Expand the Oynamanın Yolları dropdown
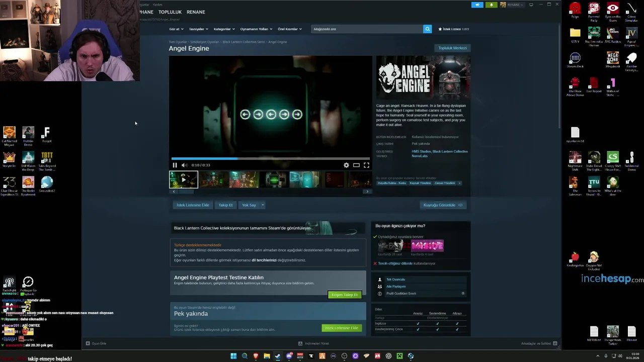Image resolution: width=644 pixels, height=362 pixels. [x=256, y=29]
